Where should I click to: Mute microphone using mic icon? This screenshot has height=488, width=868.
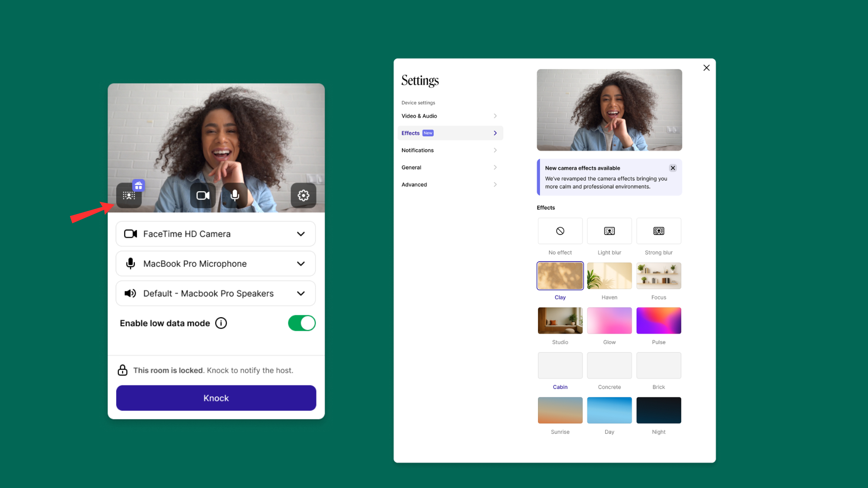[235, 196]
